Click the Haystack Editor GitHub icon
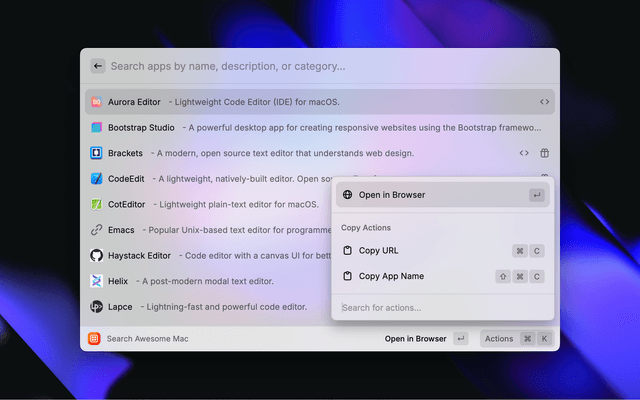Screen dimensions: 640x400 click(x=97, y=256)
